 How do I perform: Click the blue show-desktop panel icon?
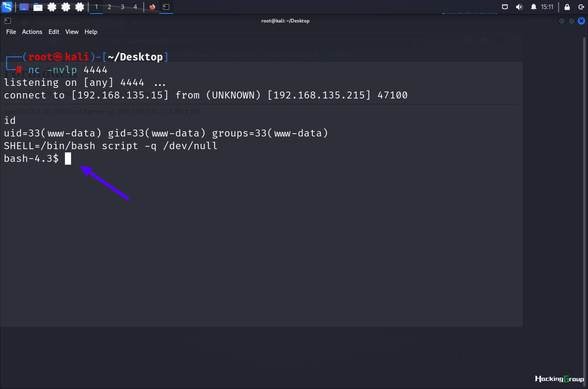pos(24,7)
